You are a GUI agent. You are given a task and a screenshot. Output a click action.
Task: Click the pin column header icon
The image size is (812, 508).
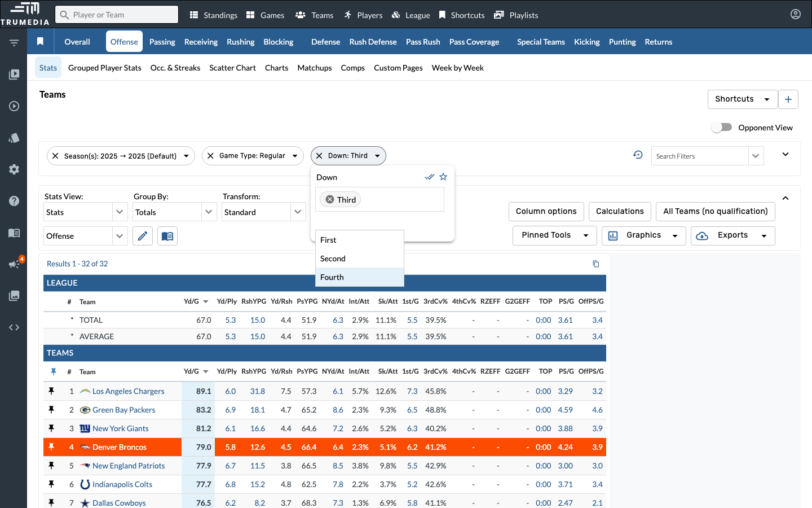tap(54, 371)
